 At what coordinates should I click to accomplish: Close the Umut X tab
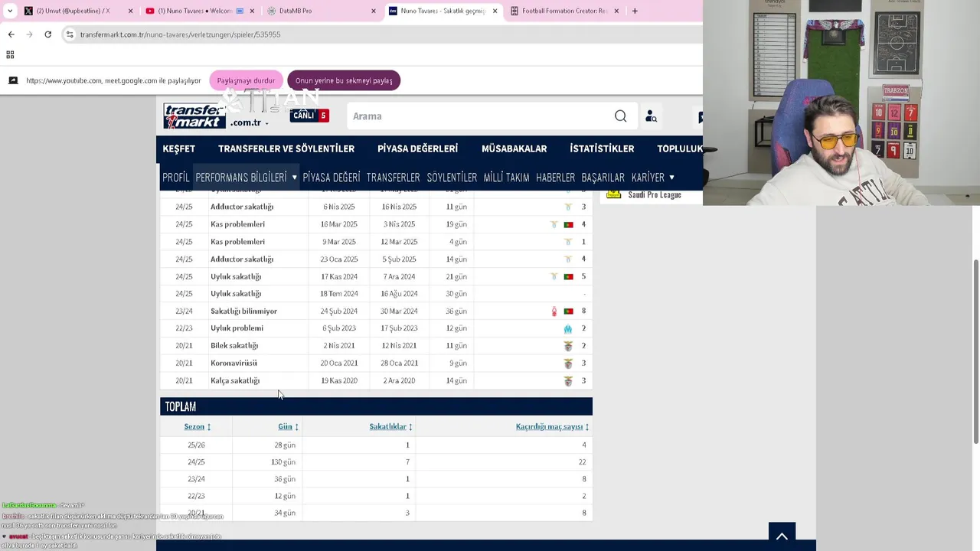point(130,11)
